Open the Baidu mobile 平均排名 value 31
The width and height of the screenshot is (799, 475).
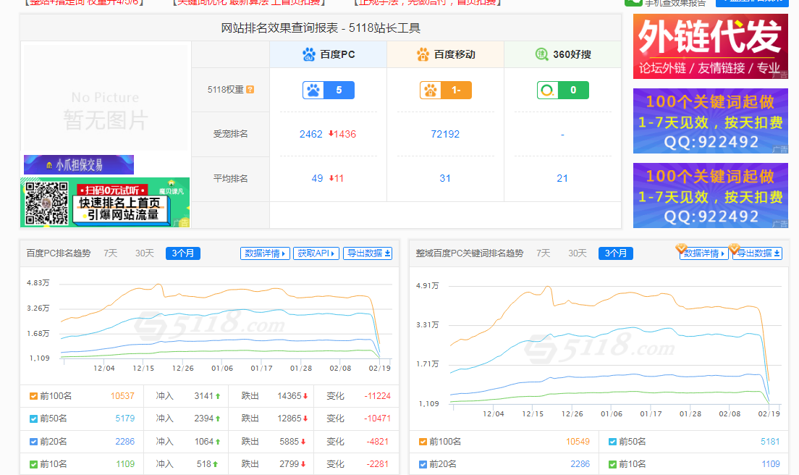point(445,178)
